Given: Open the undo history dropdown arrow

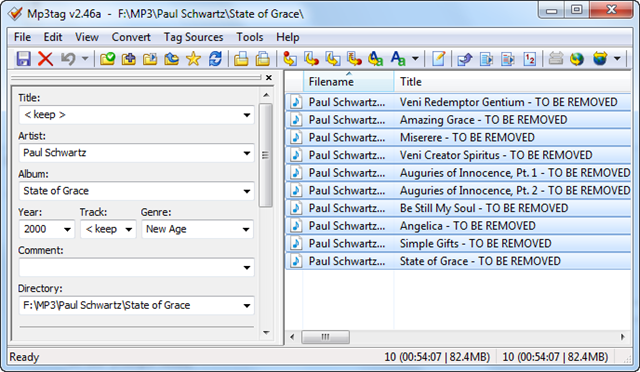Looking at the screenshot, I should tap(85, 59).
